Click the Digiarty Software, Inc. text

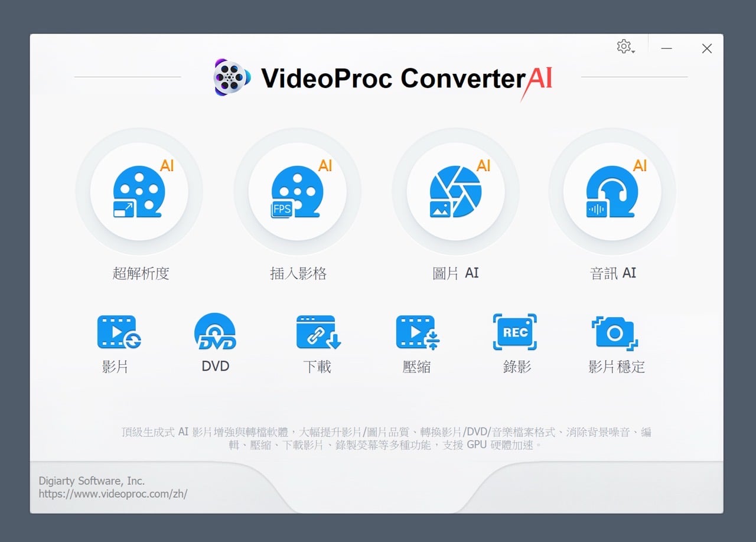coord(92,481)
